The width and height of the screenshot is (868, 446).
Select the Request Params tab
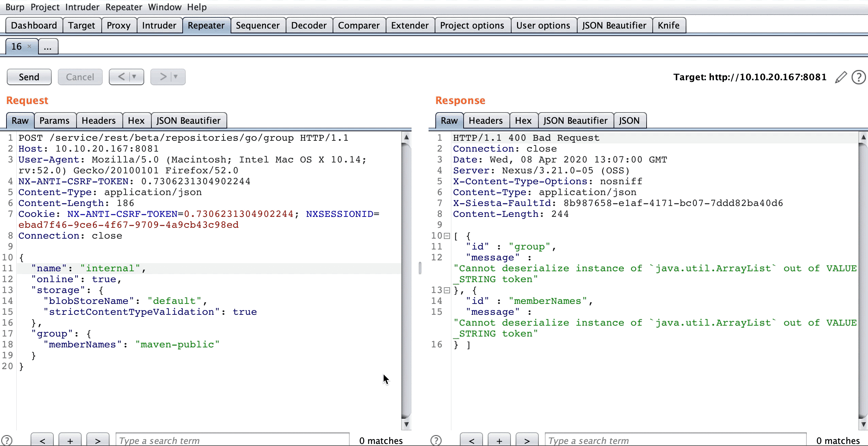54,121
